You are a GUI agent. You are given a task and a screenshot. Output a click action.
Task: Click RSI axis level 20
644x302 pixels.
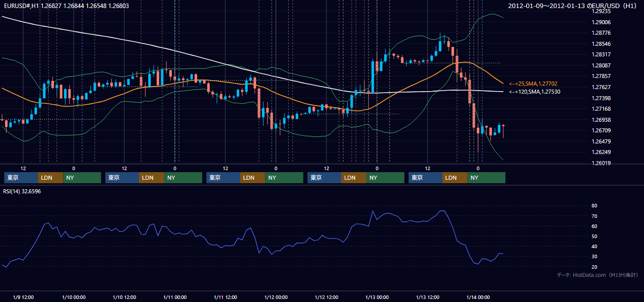595,267
